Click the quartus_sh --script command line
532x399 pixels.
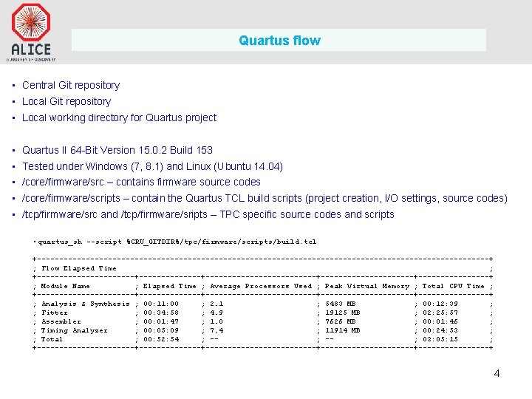tap(177, 242)
